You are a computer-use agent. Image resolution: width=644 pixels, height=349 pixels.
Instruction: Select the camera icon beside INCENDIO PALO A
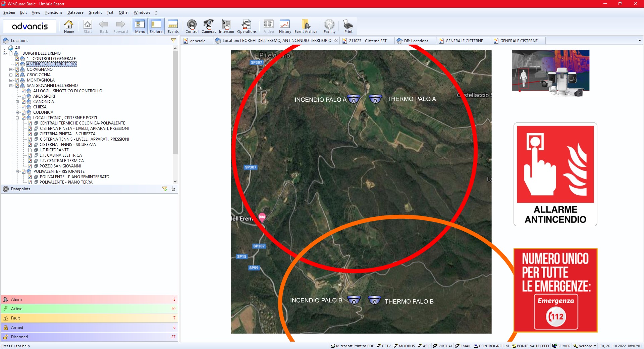pos(354,99)
